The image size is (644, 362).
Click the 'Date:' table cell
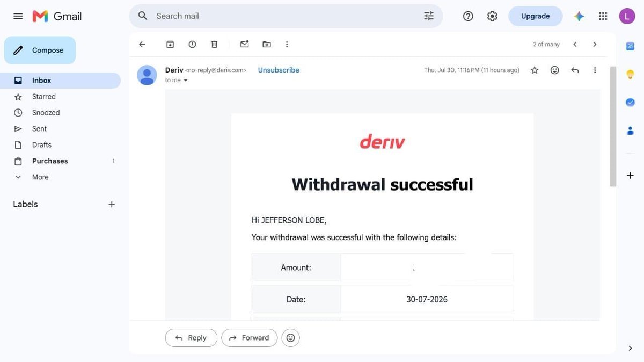pos(296,299)
